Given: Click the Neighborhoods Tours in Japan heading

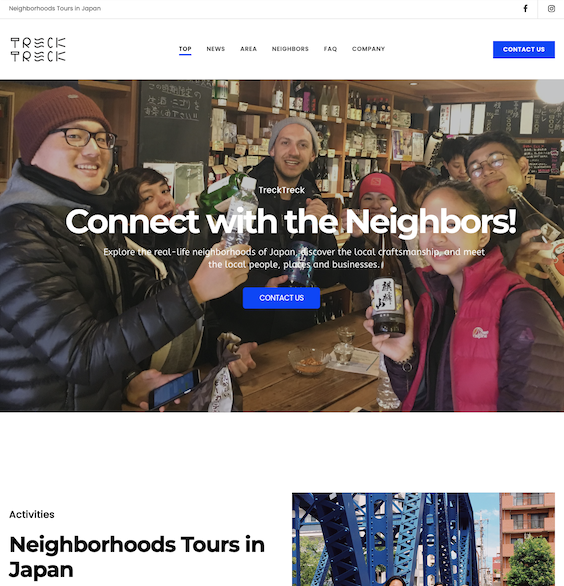Looking at the screenshot, I should click(x=137, y=557).
